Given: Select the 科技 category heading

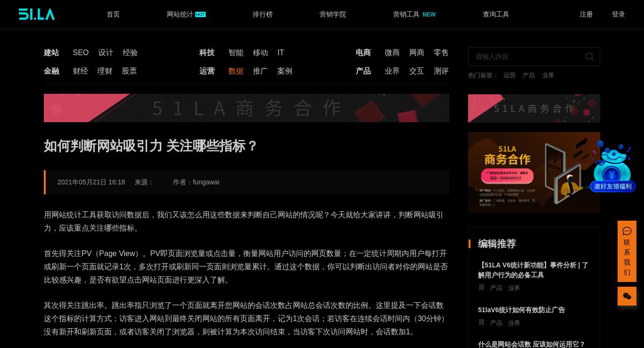Looking at the screenshot, I should (x=207, y=53).
